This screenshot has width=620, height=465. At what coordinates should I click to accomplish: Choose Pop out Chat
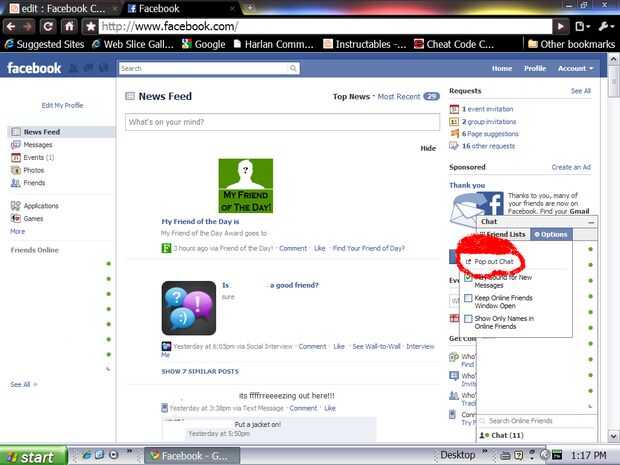click(490, 262)
